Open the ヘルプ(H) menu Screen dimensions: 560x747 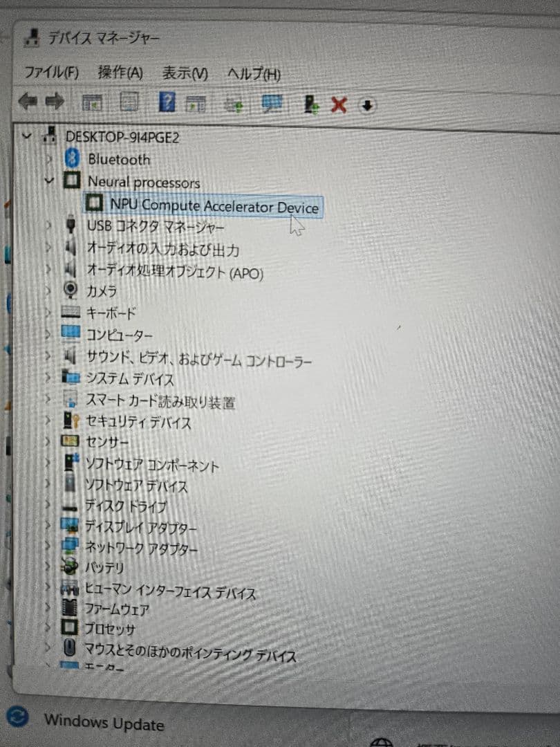click(x=254, y=74)
